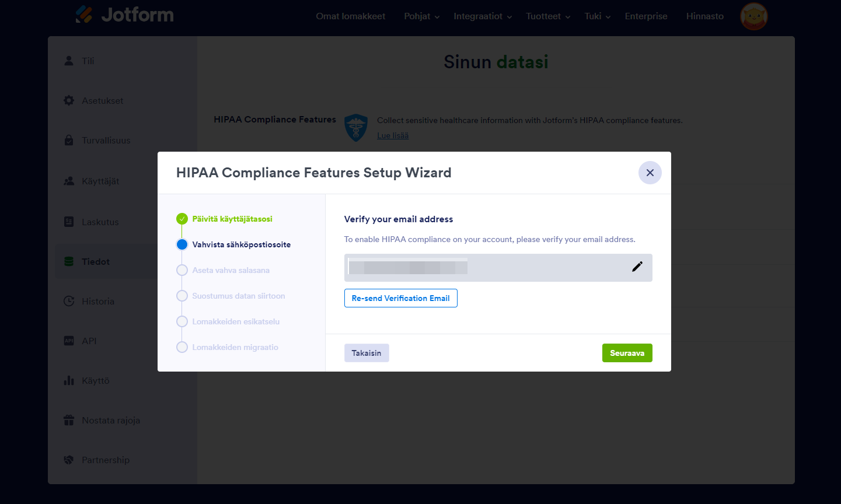Select the Aseta vahva salasana step circle

[x=182, y=270]
